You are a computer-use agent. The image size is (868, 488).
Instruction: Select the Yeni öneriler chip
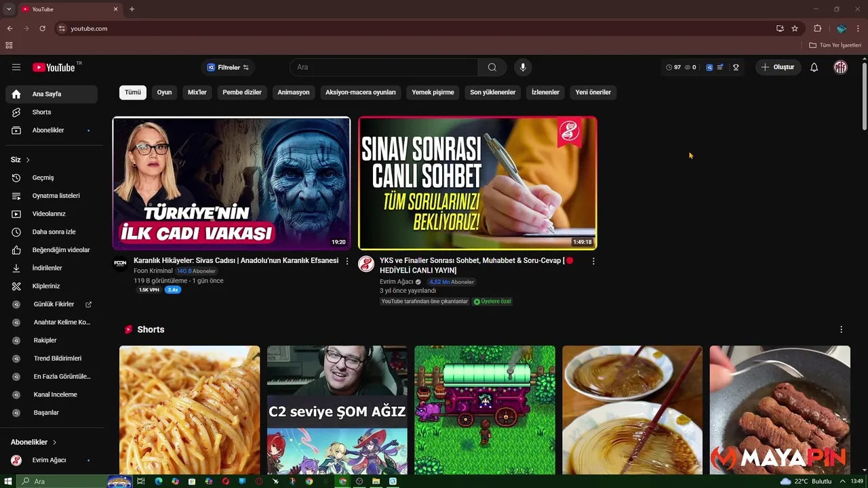click(593, 92)
